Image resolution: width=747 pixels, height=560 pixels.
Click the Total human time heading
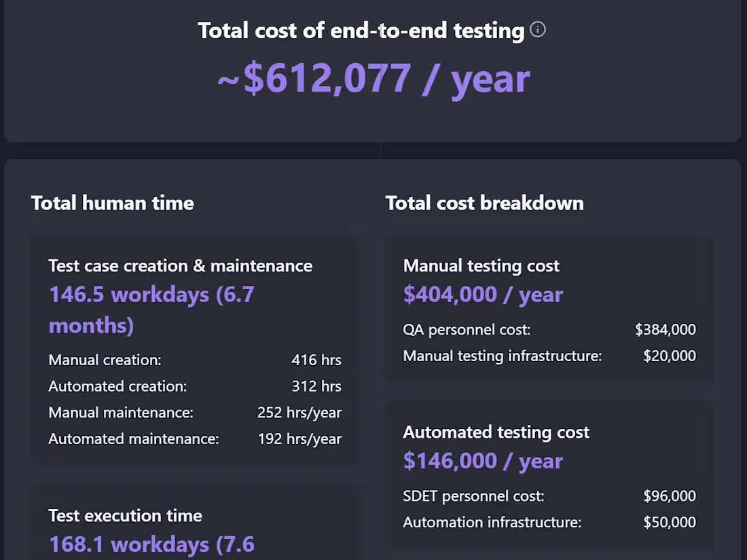(113, 203)
